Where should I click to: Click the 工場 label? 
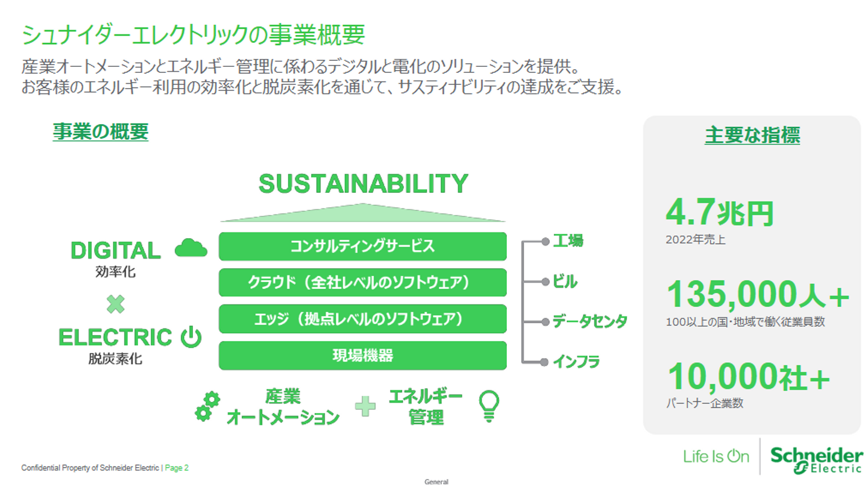(x=568, y=242)
